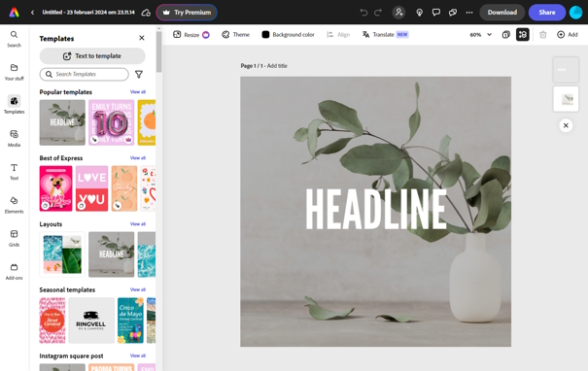This screenshot has width=588, height=371.
Task: Click the lightbulb tips icon
Action: pyautogui.click(x=419, y=13)
